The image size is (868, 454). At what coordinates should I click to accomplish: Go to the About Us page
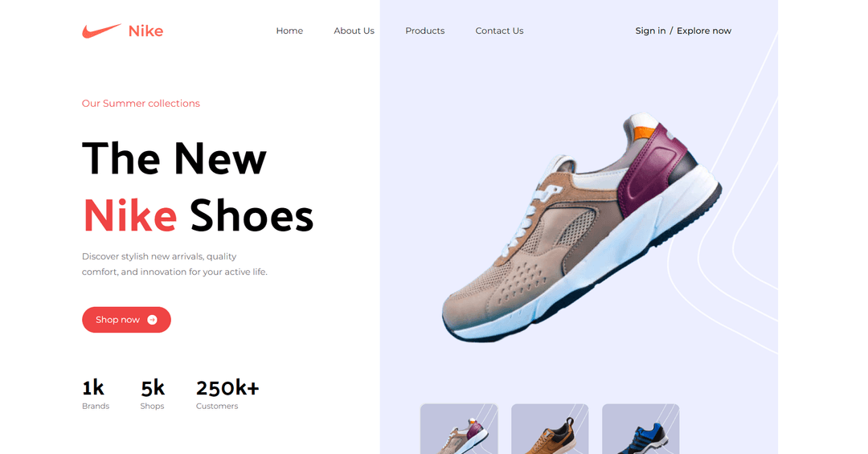click(354, 31)
